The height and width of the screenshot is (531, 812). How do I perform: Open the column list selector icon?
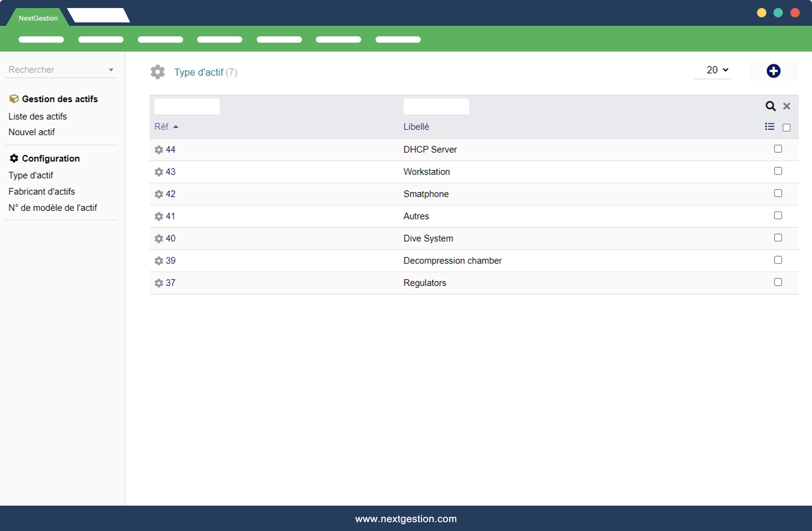tap(769, 126)
